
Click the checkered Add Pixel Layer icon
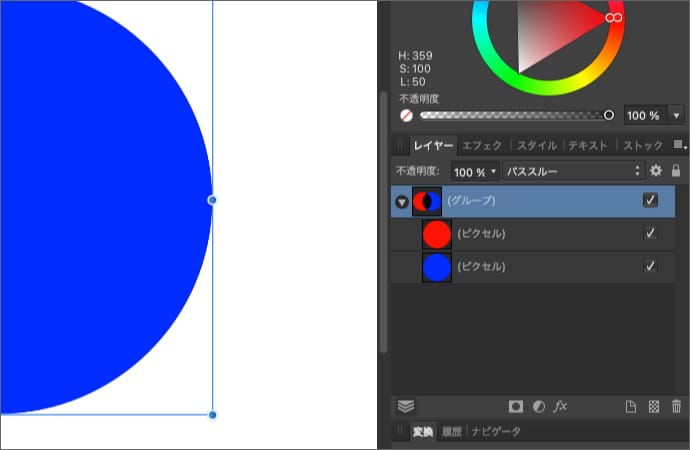pos(654,407)
